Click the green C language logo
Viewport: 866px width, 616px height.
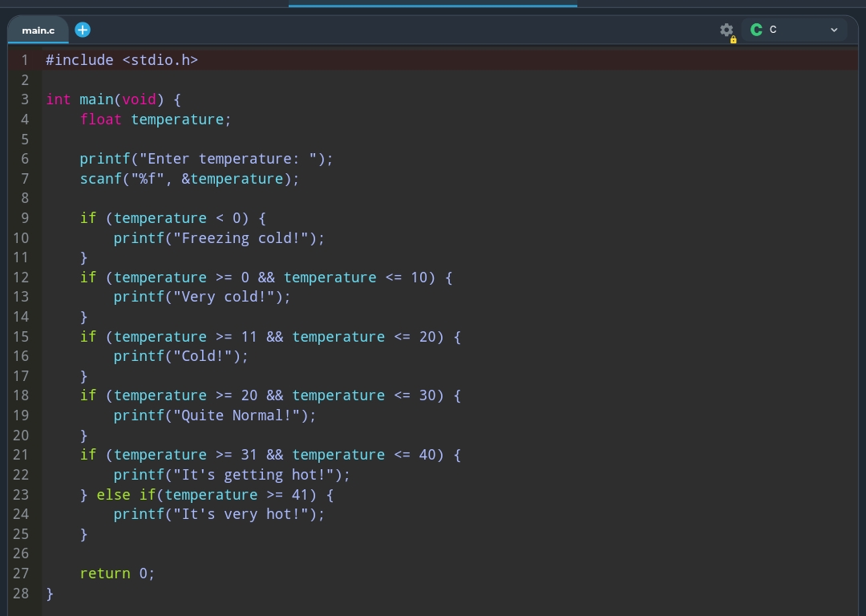tap(756, 30)
